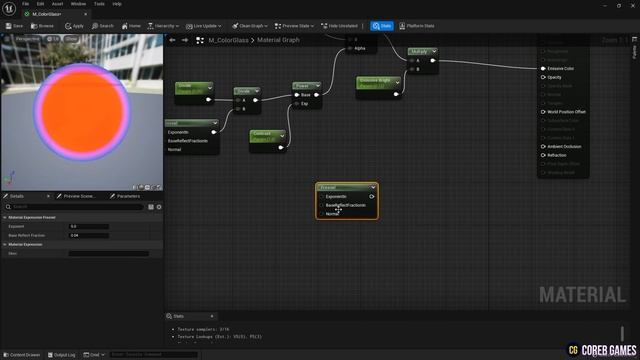Click the Lit view mode button
Viewport: 640px width, 360px height.
pyautogui.click(x=53, y=39)
